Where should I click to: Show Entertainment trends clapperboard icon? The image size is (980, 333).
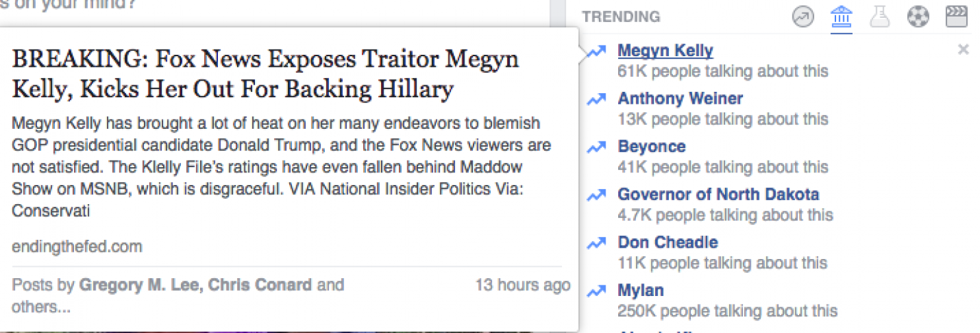point(956,18)
